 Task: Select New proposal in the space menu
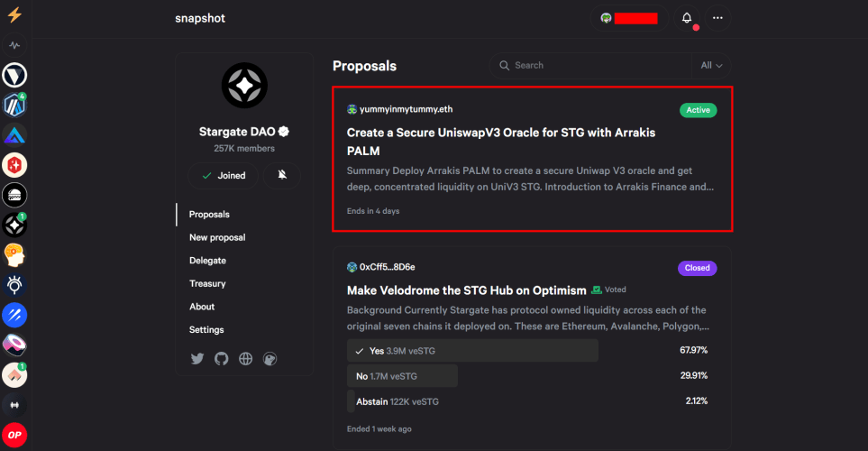pyautogui.click(x=217, y=238)
